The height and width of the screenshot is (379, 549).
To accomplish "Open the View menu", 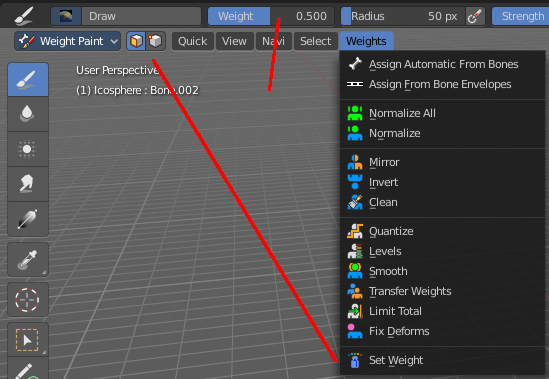I will pyautogui.click(x=234, y=41).
